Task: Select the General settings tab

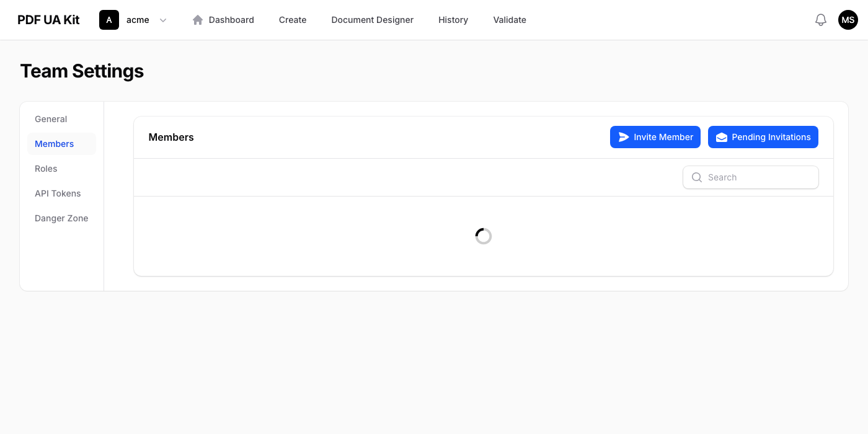Action: coord(50,118)
